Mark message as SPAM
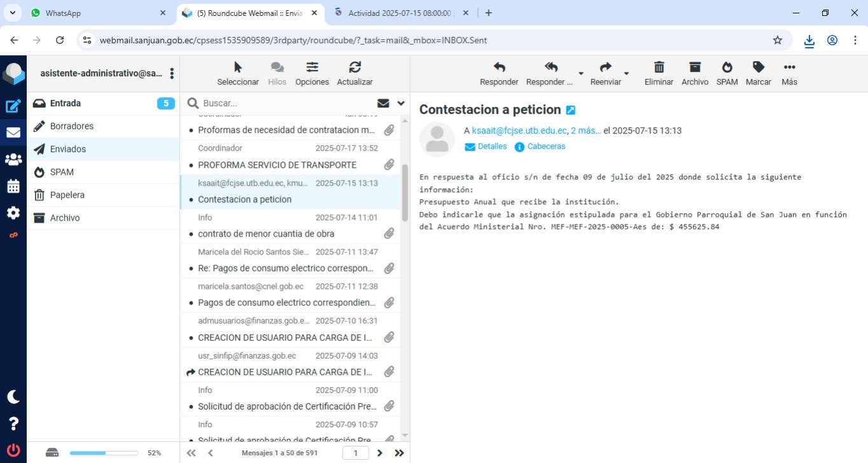Screen dimensions: 868x463 coord(727,67)
